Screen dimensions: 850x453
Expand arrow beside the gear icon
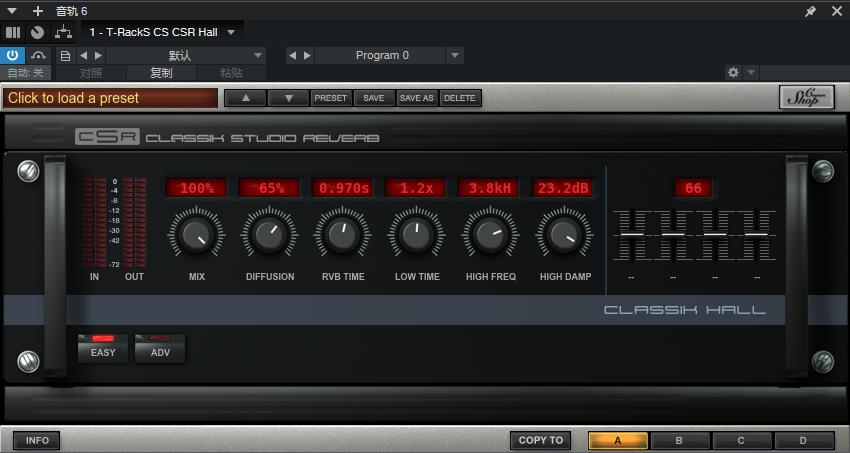tap(751, 73)
